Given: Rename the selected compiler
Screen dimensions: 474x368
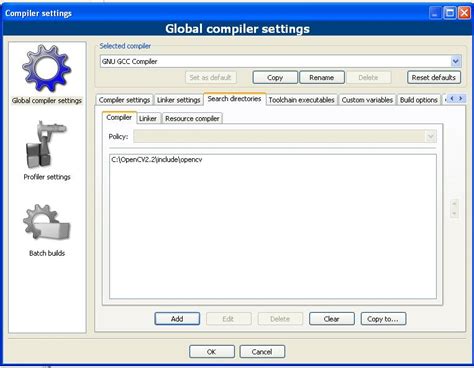Looking at the screenshot, I should pyautogui.click(x=322, y=77).
